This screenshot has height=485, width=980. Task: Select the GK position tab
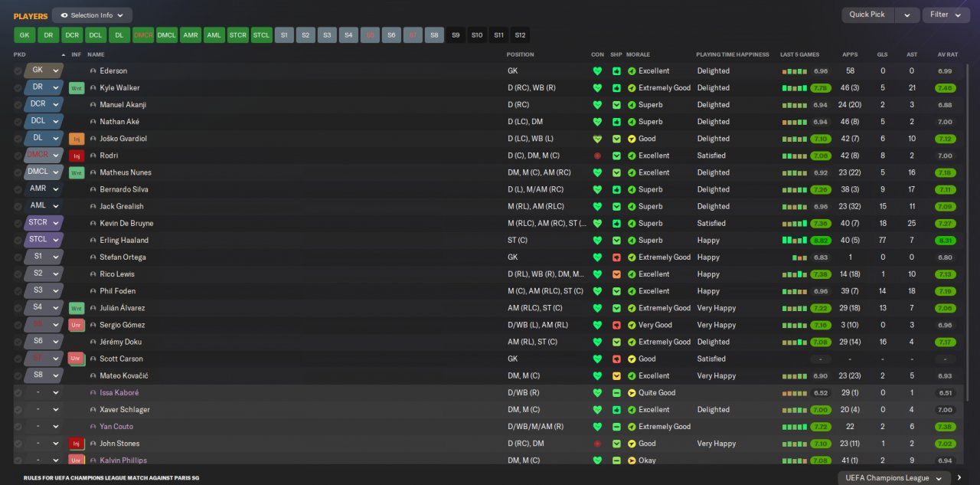point(24,35)
